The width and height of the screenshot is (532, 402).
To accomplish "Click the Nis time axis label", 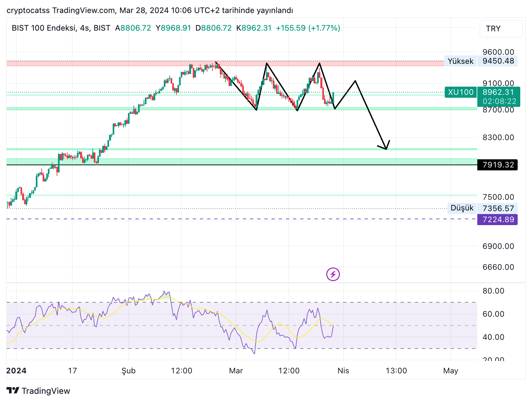I will (343, 371).
